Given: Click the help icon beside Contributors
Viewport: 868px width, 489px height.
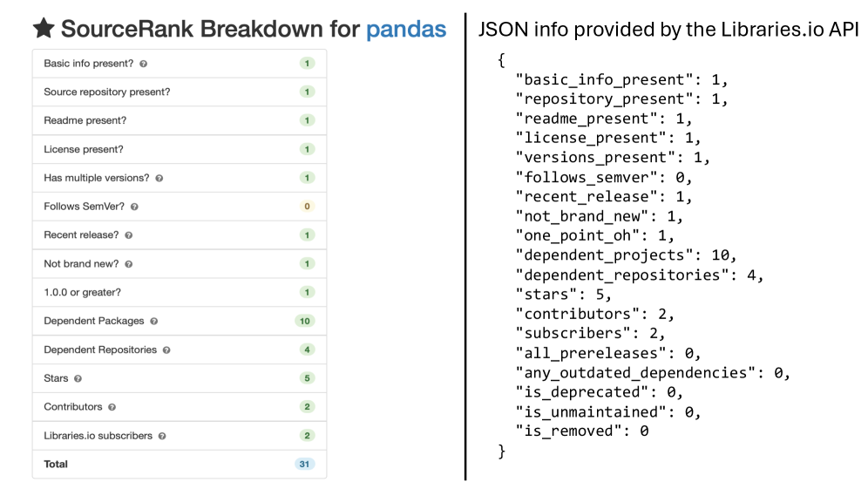Looking at the screenshot, I should [112, 407].
